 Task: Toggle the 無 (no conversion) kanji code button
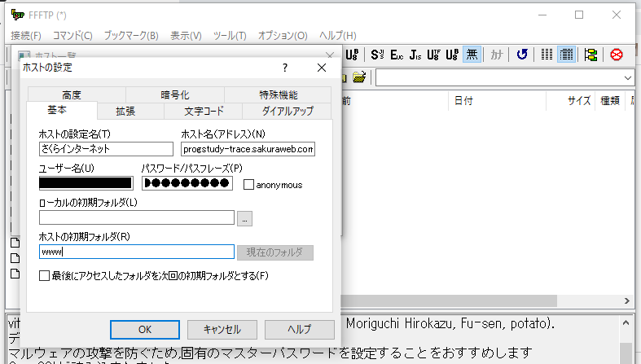coord(472,55)
